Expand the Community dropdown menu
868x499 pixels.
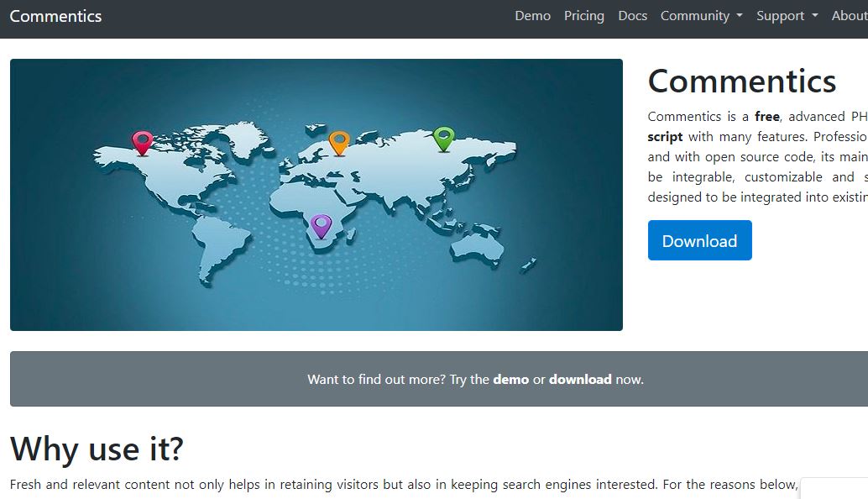point(702,16)
